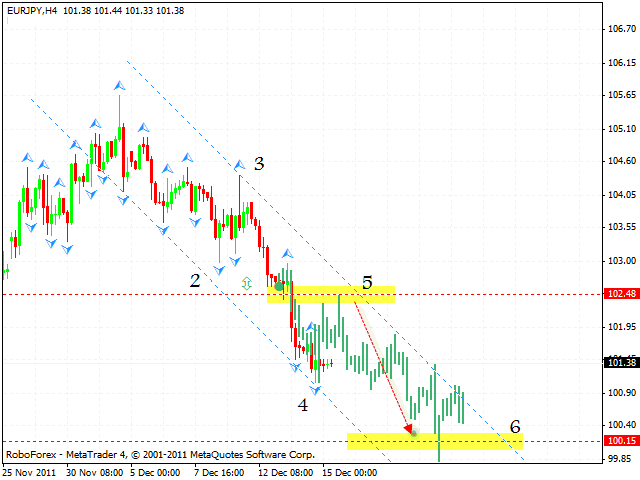Image resolution: width=640 pixels, height=480 pixels.
Task: Select the blue fractal arrow above wave 3 peak
Action: click(x=239, y=163)
